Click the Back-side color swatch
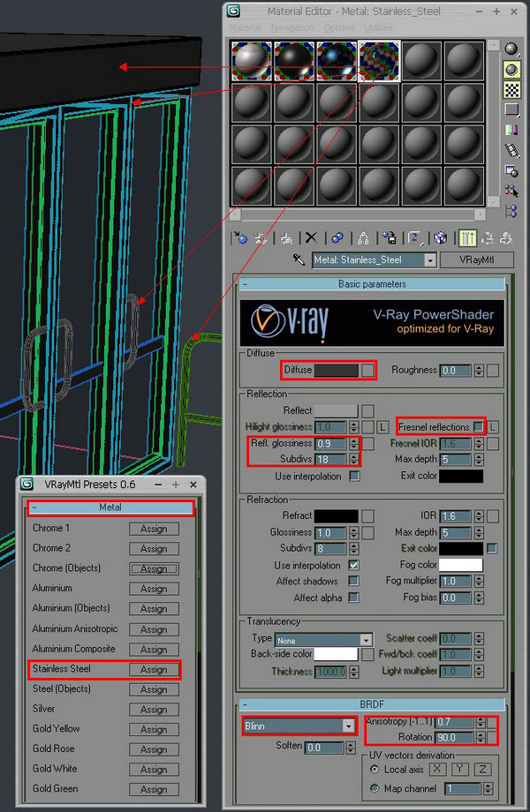530x812 pixels. point(336,654)
